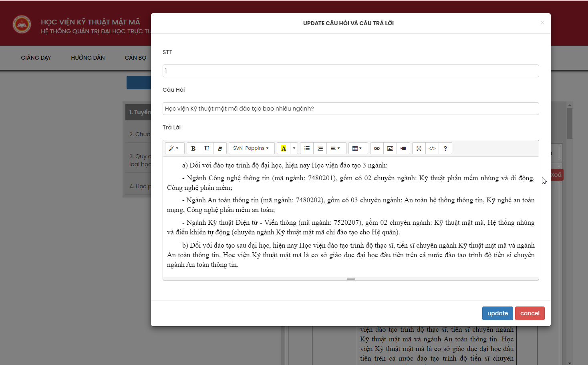588x365 pixels.
Task: Open SVN-Poppins font family dropdown
Action: [x=252, y=148]
